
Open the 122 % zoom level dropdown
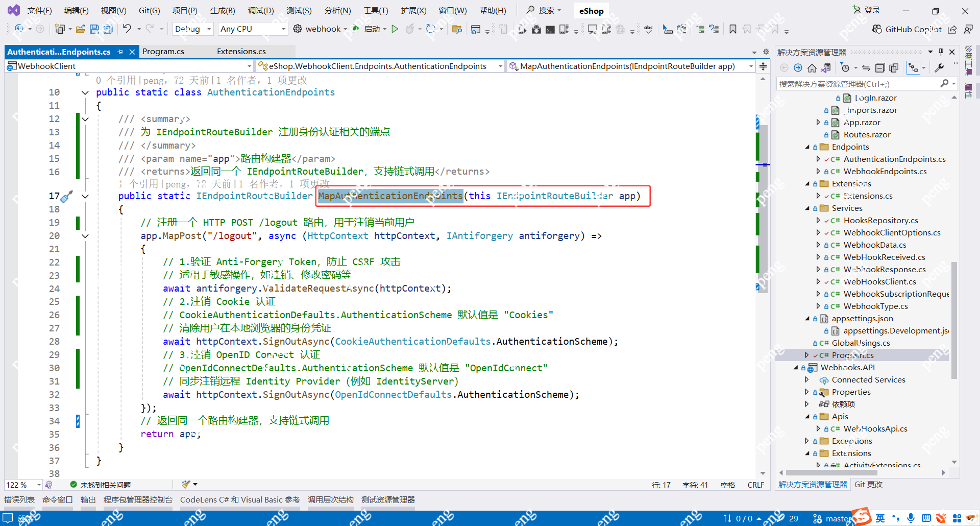pos(23,485)
